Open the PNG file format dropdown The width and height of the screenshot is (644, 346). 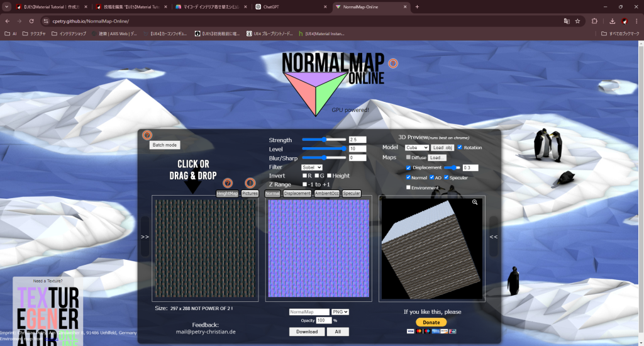point(341,312)
